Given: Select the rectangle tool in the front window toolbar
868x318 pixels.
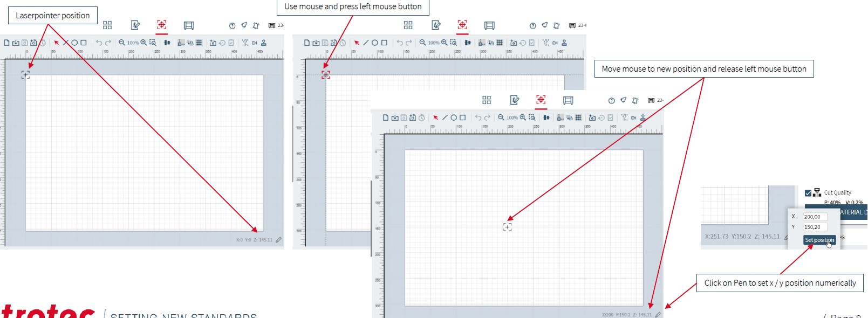Looking at the screenshot, I should tap(462, 117).
